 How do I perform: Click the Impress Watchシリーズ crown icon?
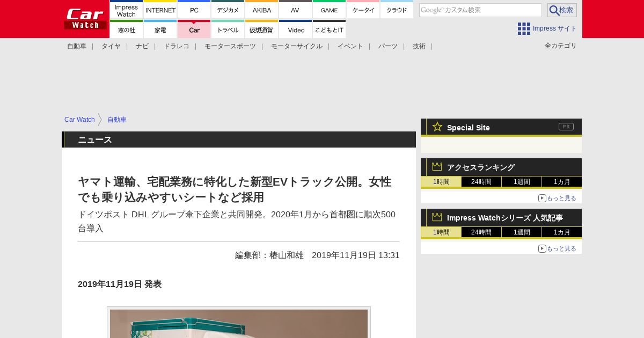click(437, 217)
